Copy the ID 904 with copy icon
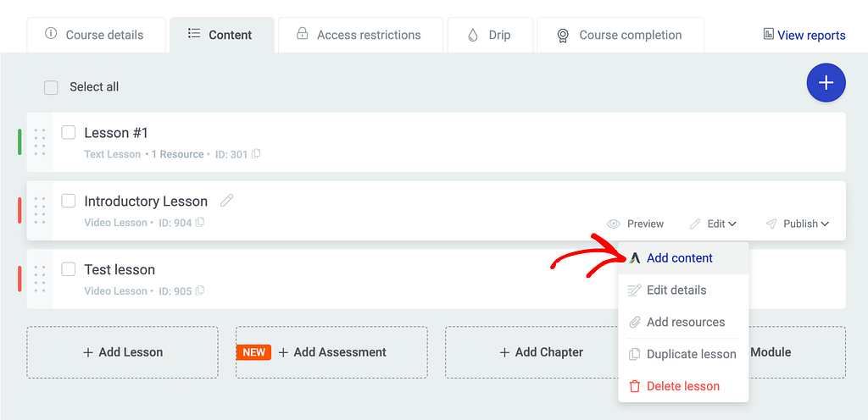 200,223
